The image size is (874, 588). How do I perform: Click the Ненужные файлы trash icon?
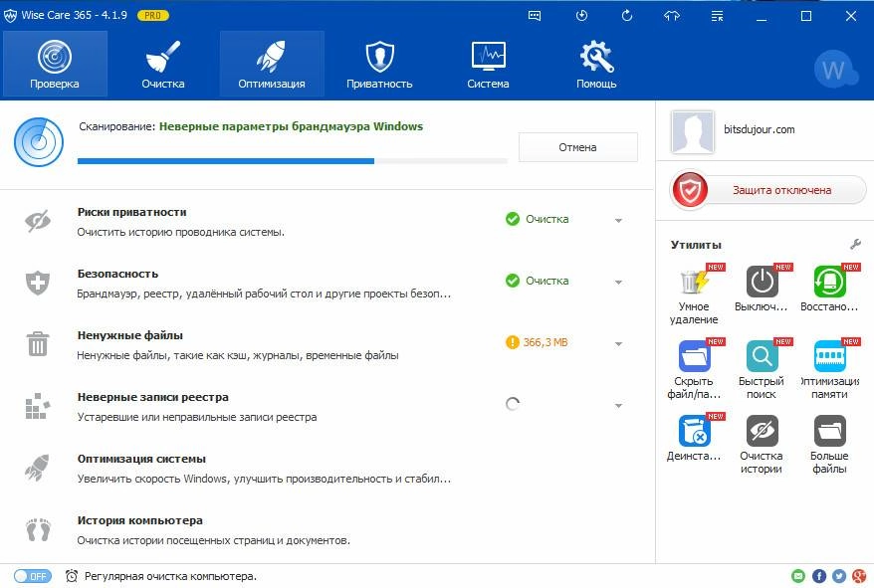[38, 344]
